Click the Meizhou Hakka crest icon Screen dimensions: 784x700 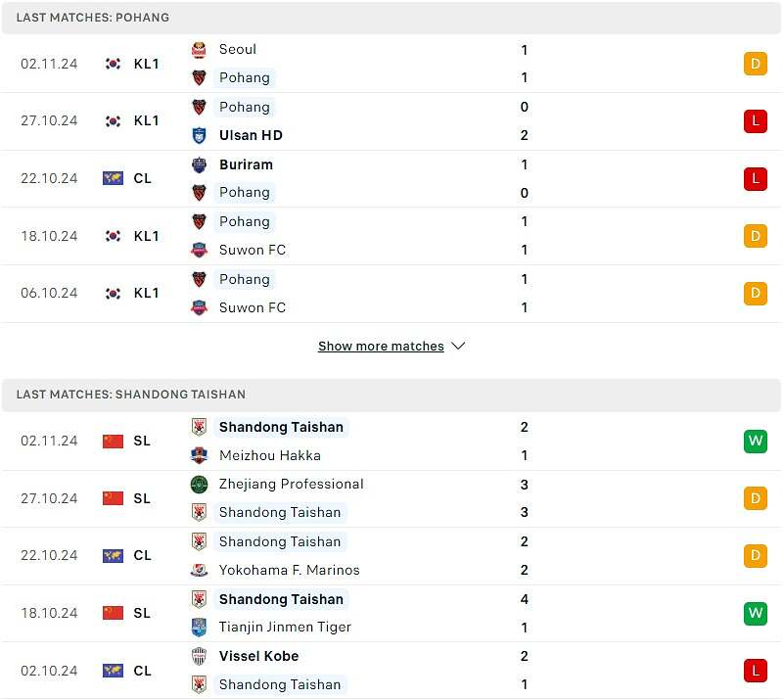point(199,455)
